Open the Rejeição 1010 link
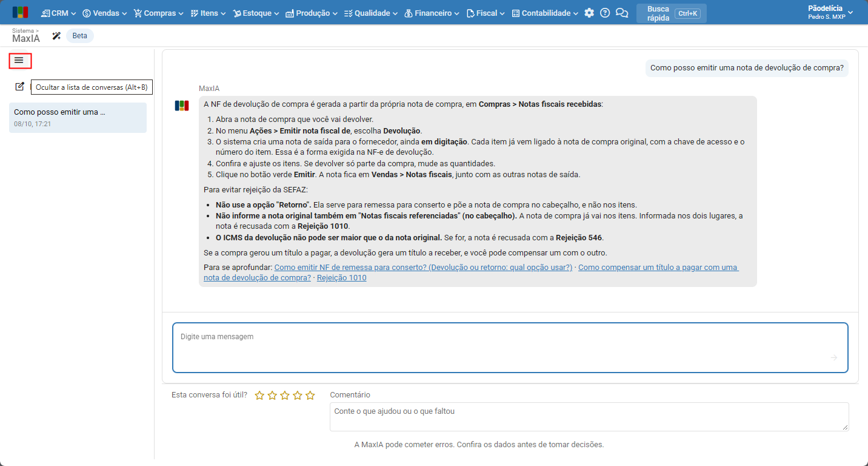This screenshot has width=868, height=466. pyautogui.click(x=341, y=278)
